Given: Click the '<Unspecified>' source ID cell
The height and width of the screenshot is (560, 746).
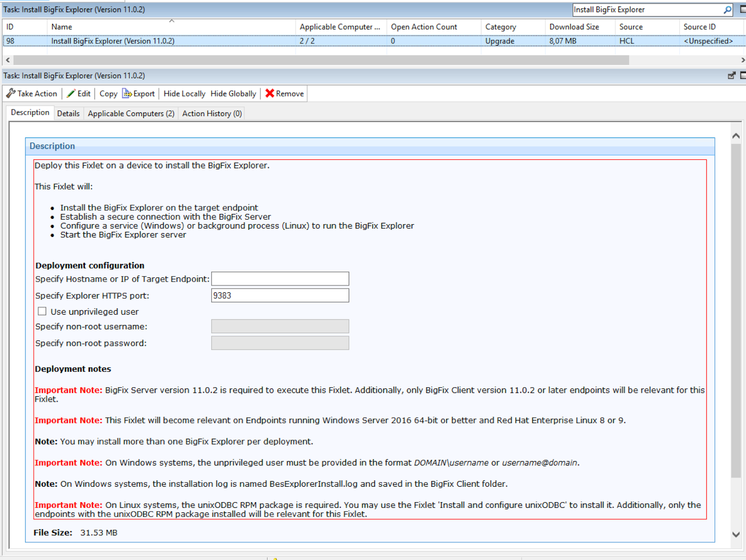Looking at the screenshot, I should tap(708, 41).
